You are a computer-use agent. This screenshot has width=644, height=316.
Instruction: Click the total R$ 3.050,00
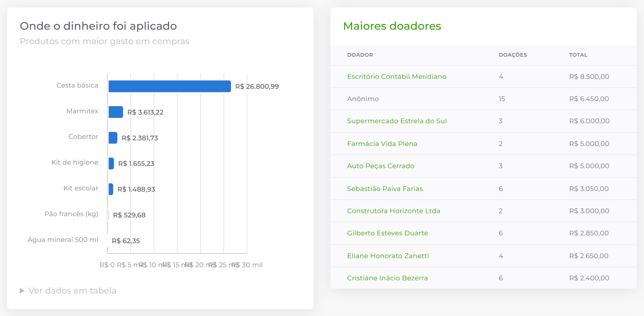[589, 189]
